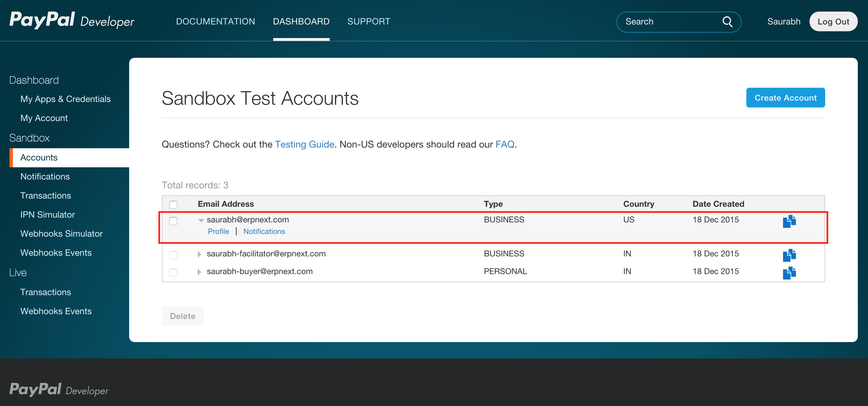Click the Create Account button

tap(786, 98)
